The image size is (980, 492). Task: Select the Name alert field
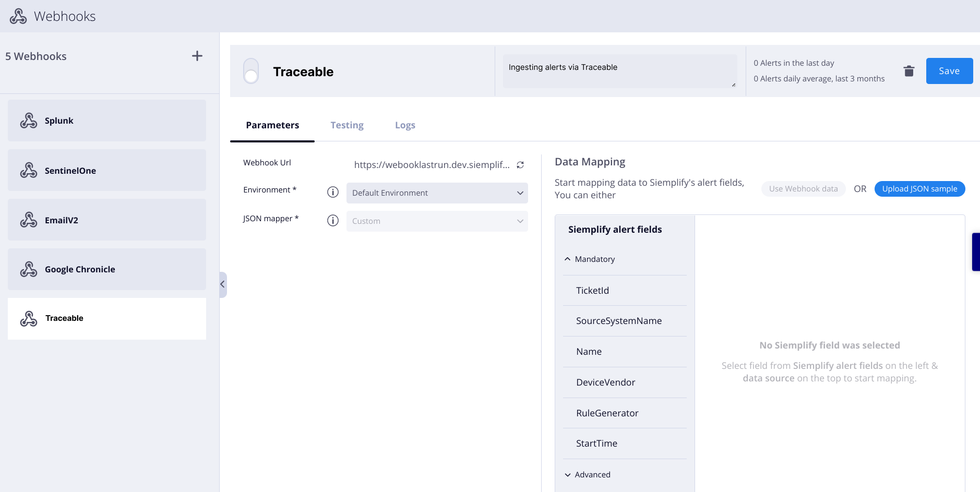625,352
